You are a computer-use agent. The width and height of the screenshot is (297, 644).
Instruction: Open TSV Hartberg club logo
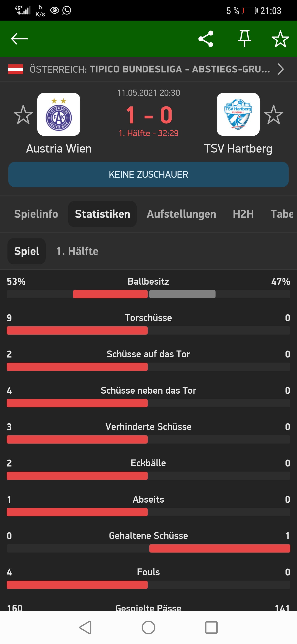[x=238, y=114]
